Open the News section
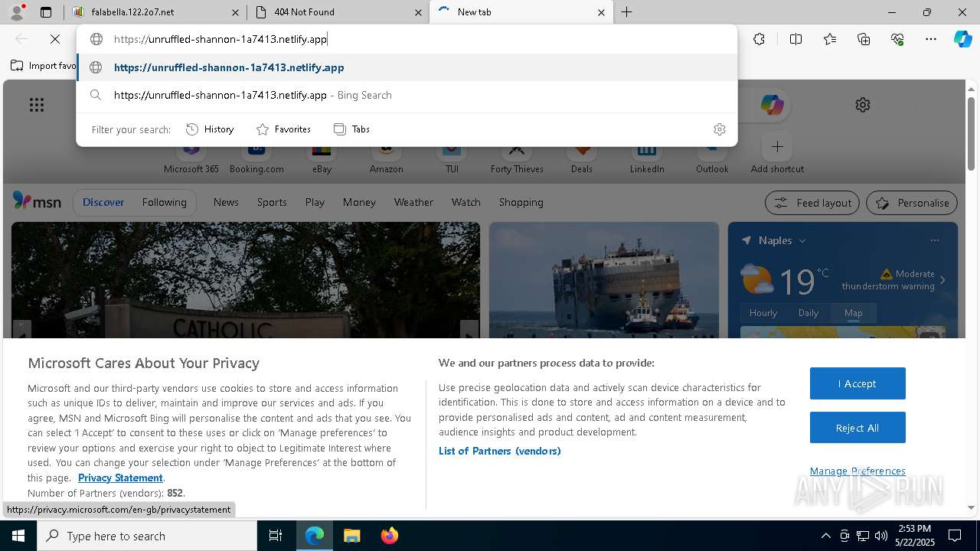Screen dimensions: 980x551 [x=226, y=202]
